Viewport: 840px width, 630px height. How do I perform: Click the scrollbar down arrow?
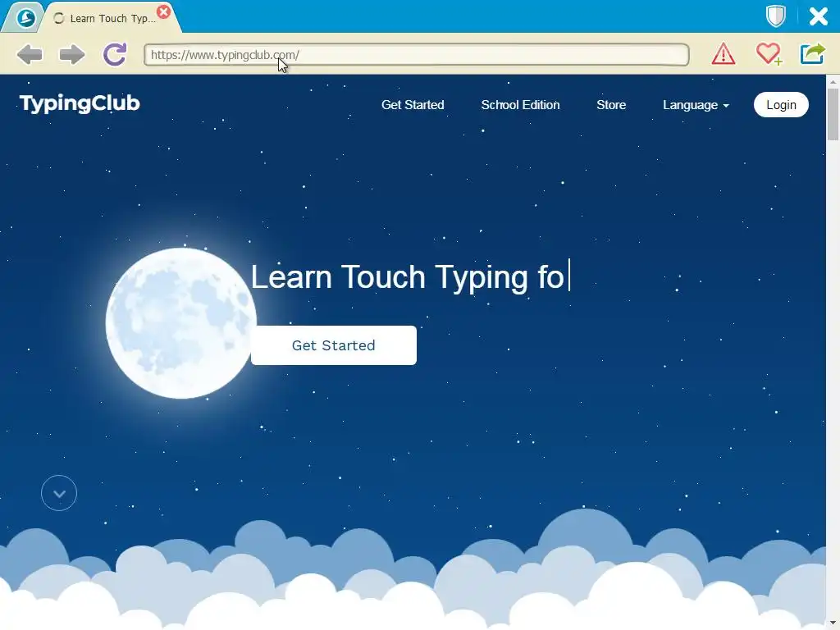click(x=833, y=623)
